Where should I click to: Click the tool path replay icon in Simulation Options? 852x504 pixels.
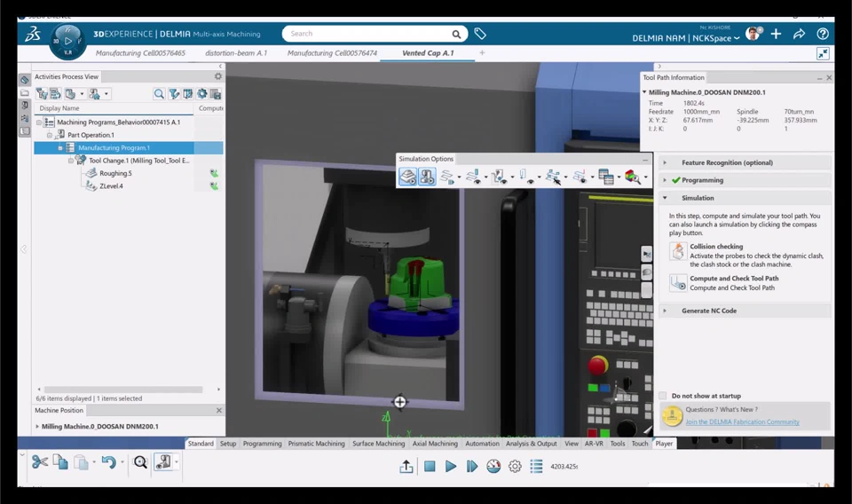[x=447, y=177]
